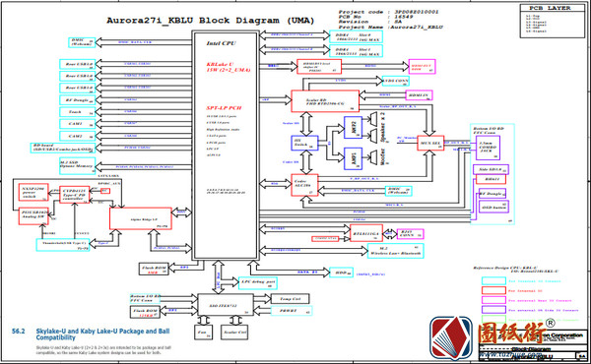
Task: Click the PCB LAYER table header
Action: (x=550, y=8)
